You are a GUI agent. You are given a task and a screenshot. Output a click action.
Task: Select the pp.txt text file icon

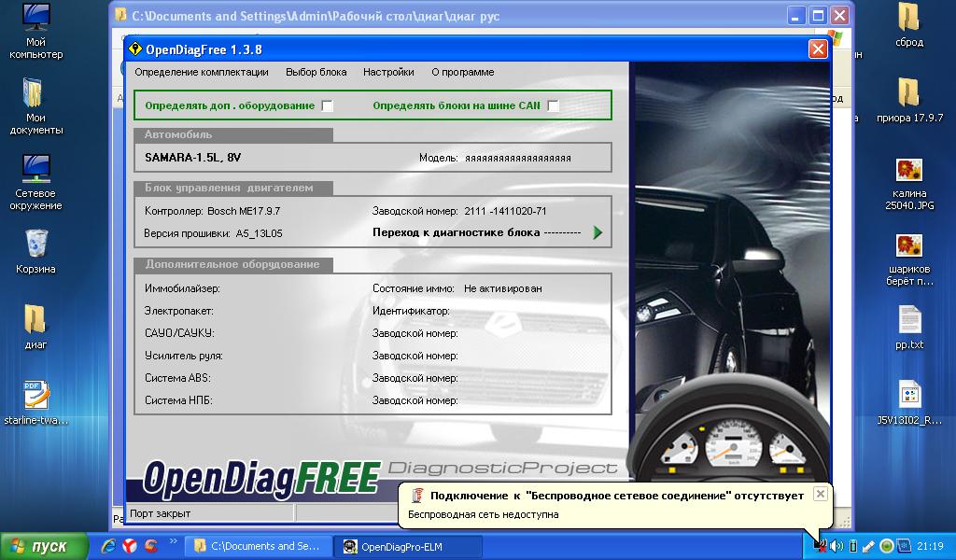tap(909, 327)
